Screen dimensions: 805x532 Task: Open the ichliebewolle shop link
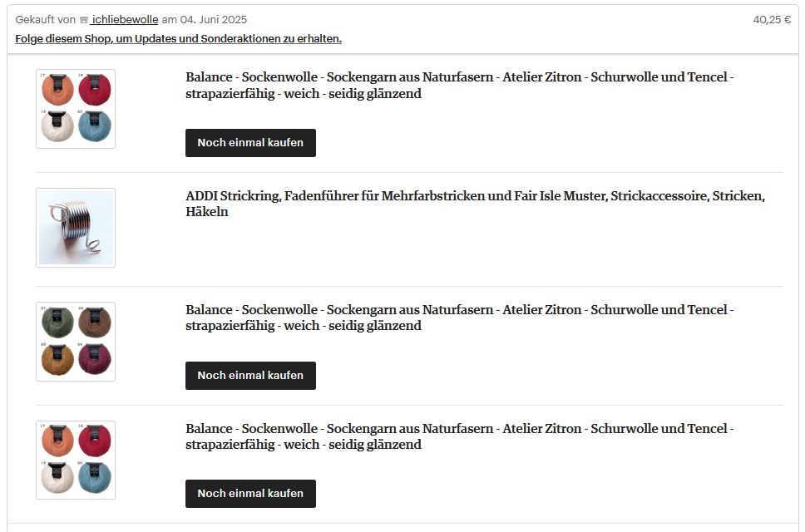[x=125, y=20]
